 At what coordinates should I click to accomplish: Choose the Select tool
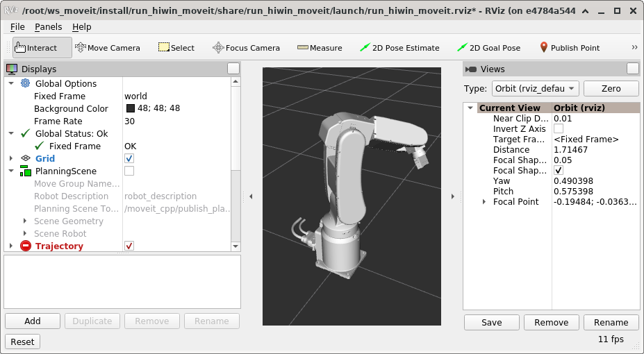176,48
